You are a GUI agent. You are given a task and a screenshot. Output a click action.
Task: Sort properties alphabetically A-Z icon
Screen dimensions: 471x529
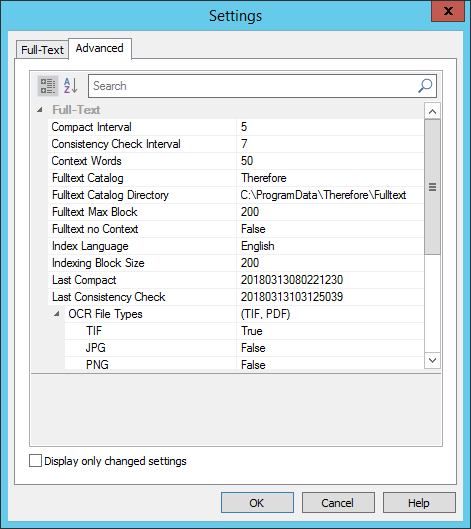(71, 86)
